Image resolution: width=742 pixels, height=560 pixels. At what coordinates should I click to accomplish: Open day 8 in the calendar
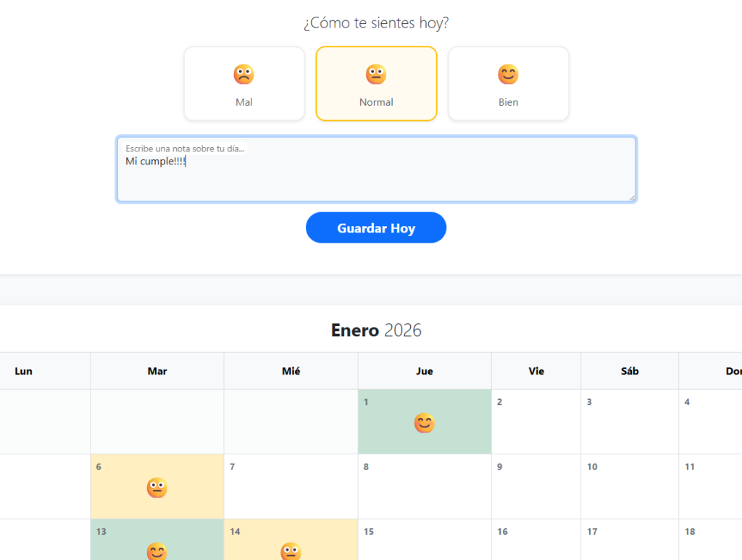(x=425, y=486)
